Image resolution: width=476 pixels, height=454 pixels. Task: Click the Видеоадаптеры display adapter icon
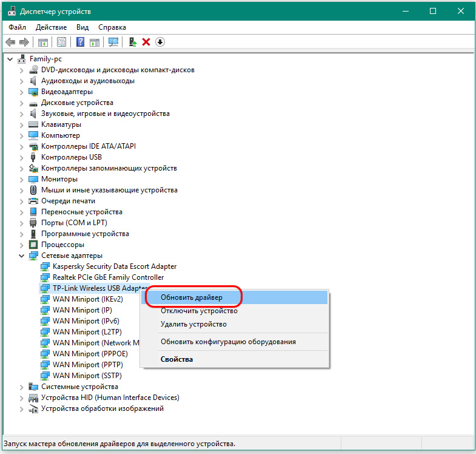tap(33, 92)
